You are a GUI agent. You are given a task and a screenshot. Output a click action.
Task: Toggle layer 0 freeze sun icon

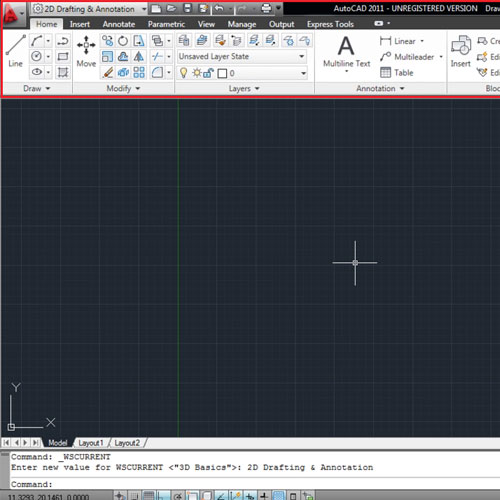197,73
